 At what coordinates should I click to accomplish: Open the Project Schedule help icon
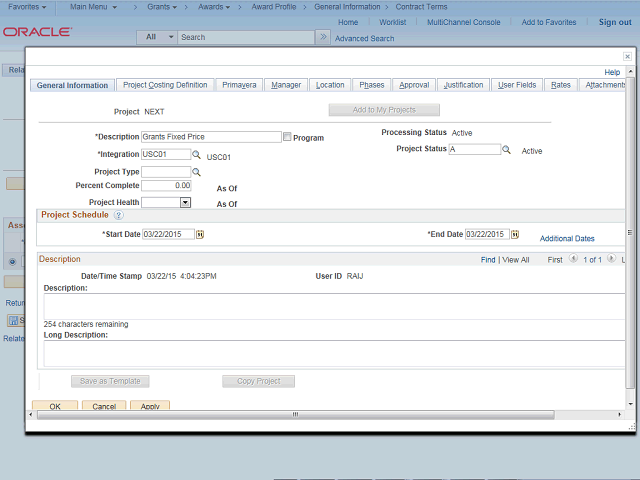coord(118,215)
